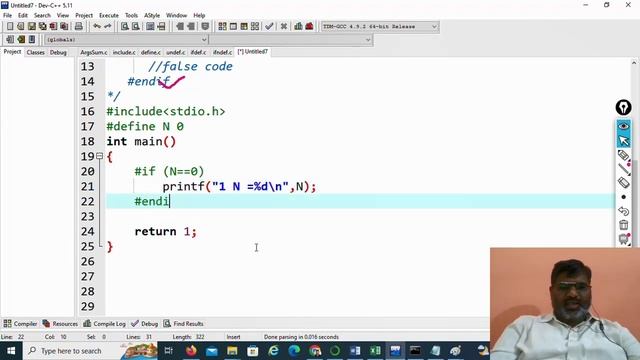This screenshot has width=640, height=360.
Task: Switch to the ifdef.c editor tab
Action: 198,52
